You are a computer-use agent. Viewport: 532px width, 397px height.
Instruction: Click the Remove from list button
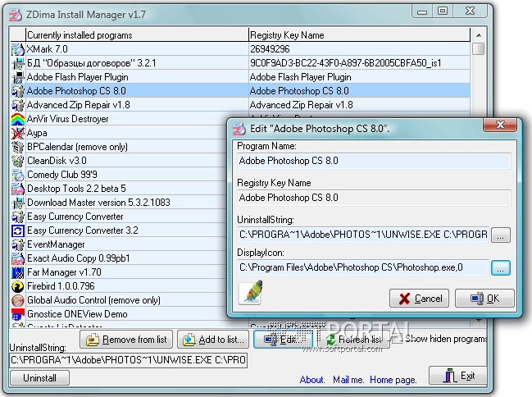(126, 340)
